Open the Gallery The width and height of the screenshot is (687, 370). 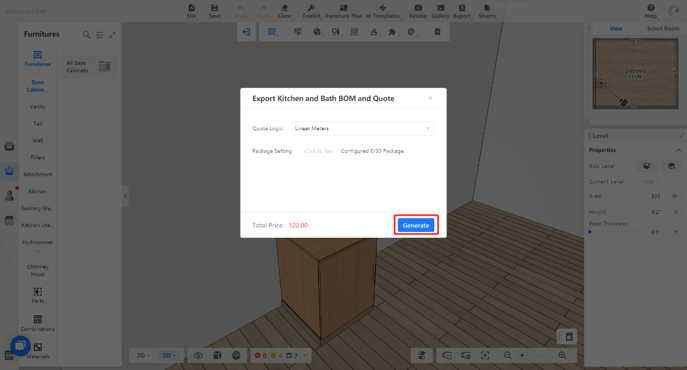[440, 11]
